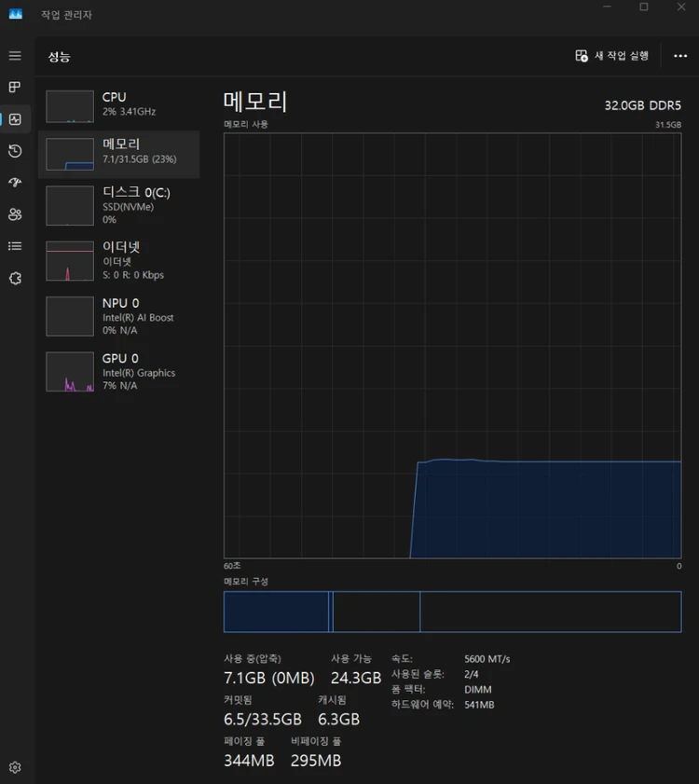699x784 pixels.
Task: Open the hamburger navigation menu
Action: pos(15,56)
